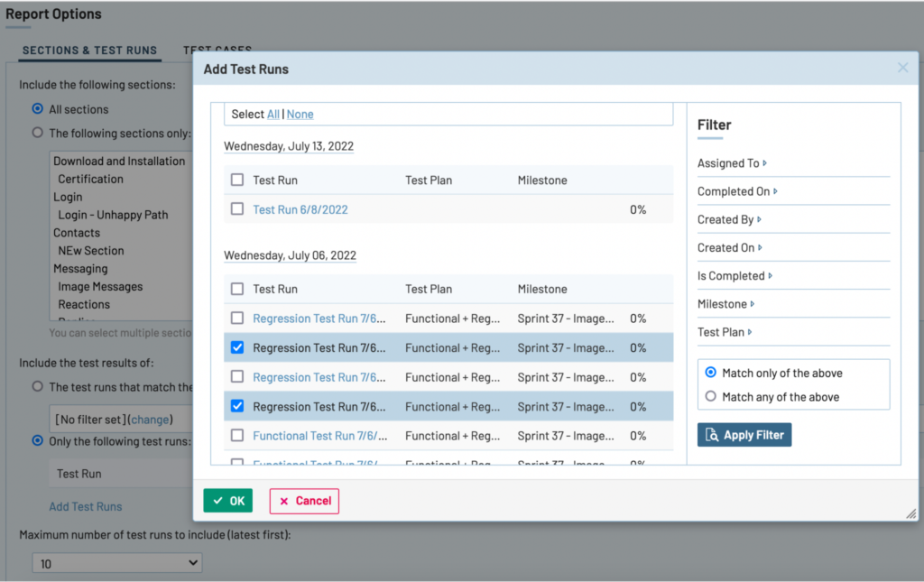Open the maximum test runs dropdown
The image size is (924, 582).
point(116,563)
